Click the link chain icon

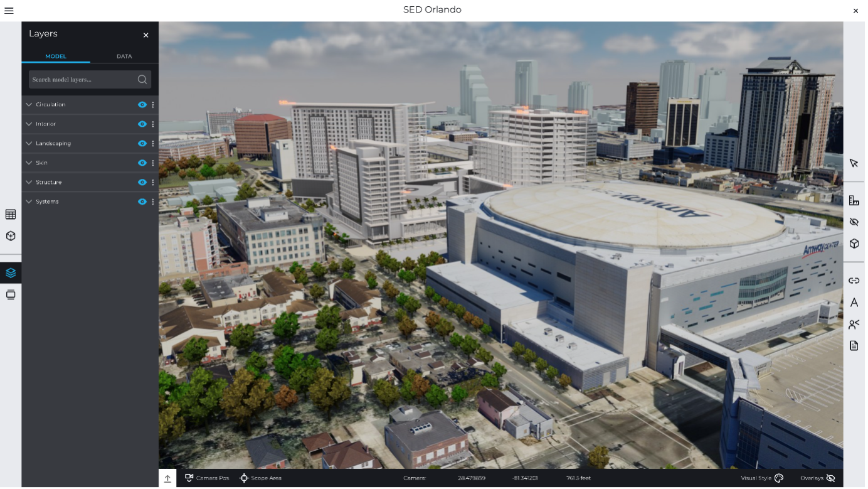pos(854,281)
